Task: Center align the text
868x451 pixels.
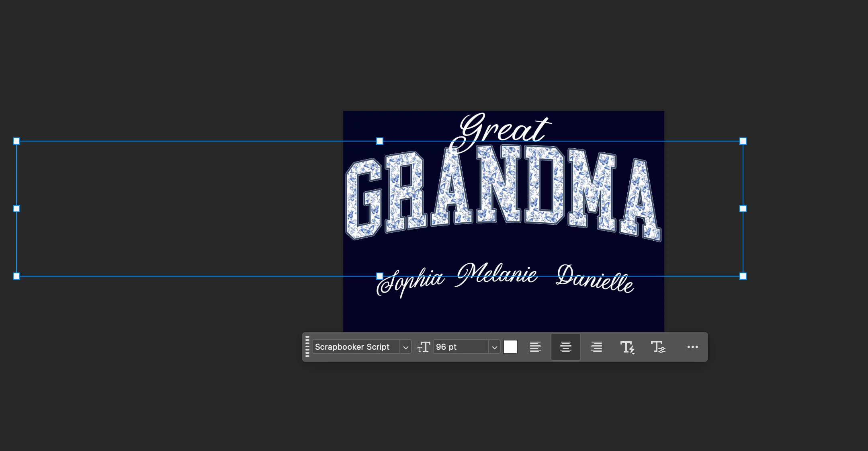Action: (x=565, y=347)
